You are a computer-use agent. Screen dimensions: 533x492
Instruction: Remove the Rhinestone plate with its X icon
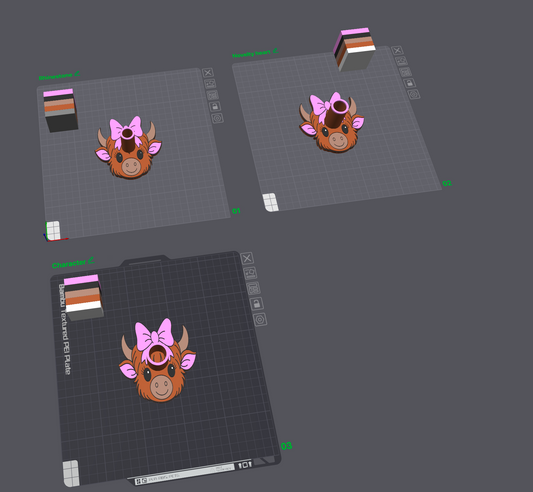click(x=208, y=73)
